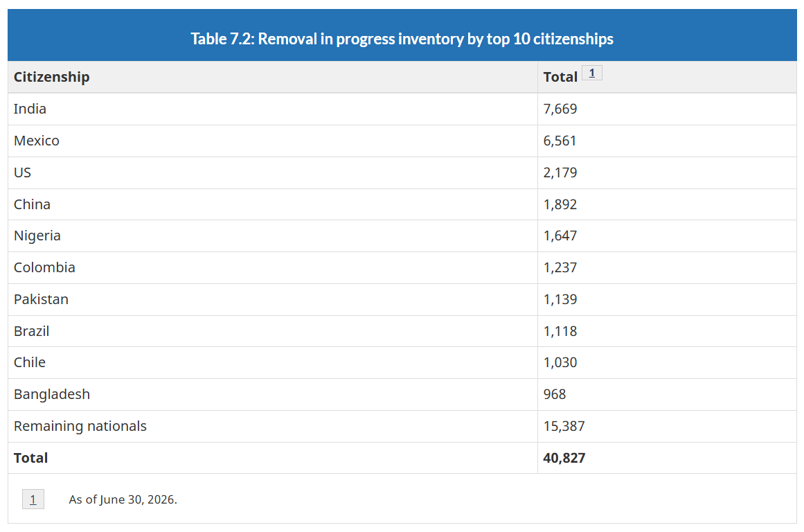
Task: Click the 6,561 value for Mexico
Action: (x=560, y=141)
